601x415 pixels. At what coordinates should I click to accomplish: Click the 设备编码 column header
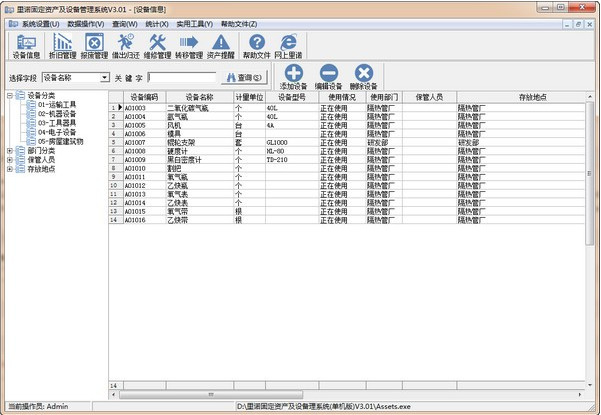click(145, 97)
